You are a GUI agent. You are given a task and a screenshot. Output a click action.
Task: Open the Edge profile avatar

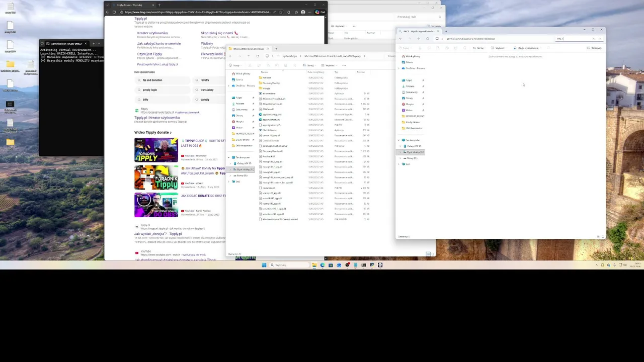point(303,12)
